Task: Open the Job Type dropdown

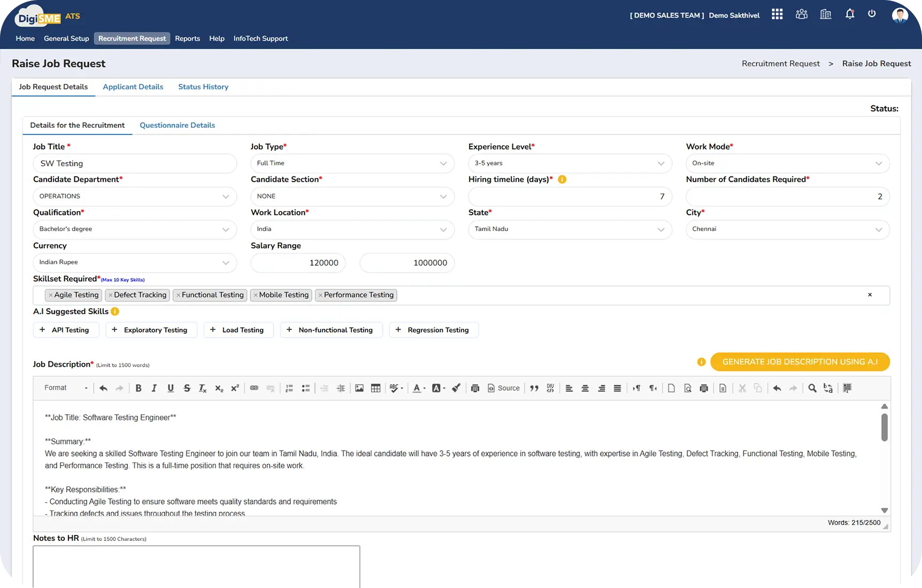Action: [x=352, y=164]
